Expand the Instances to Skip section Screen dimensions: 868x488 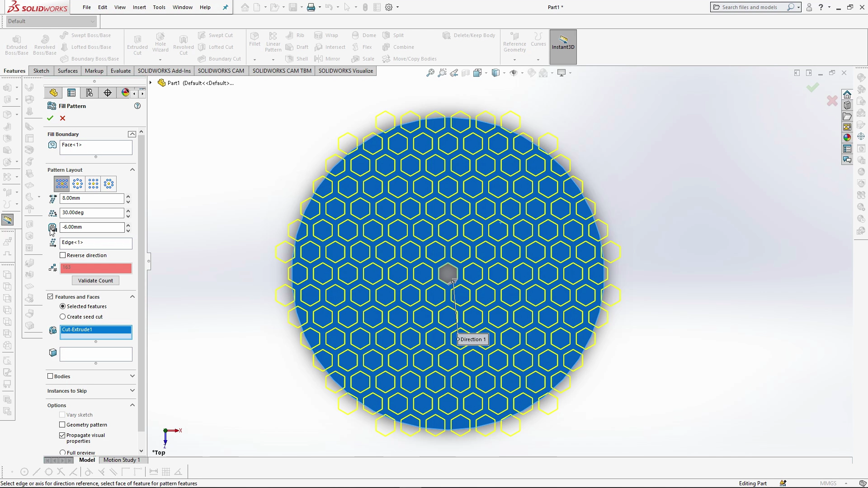point(90,391)
